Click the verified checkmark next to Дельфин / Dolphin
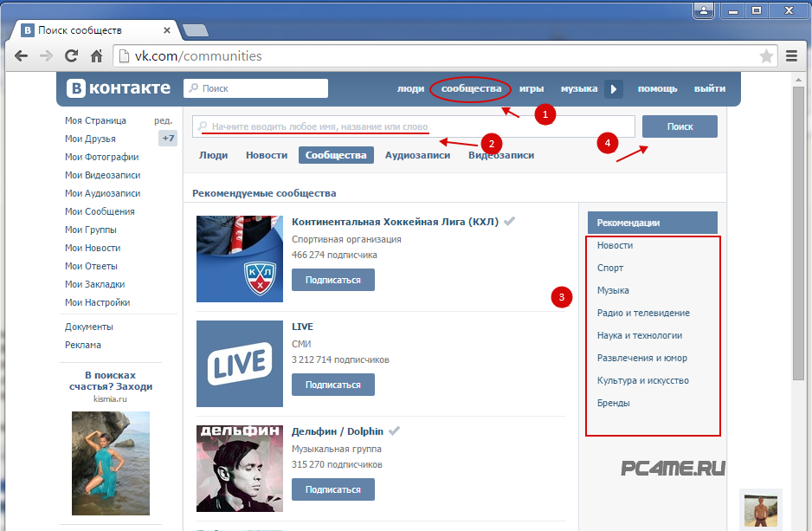The image size is (812, 531). [x=394, y=431]
